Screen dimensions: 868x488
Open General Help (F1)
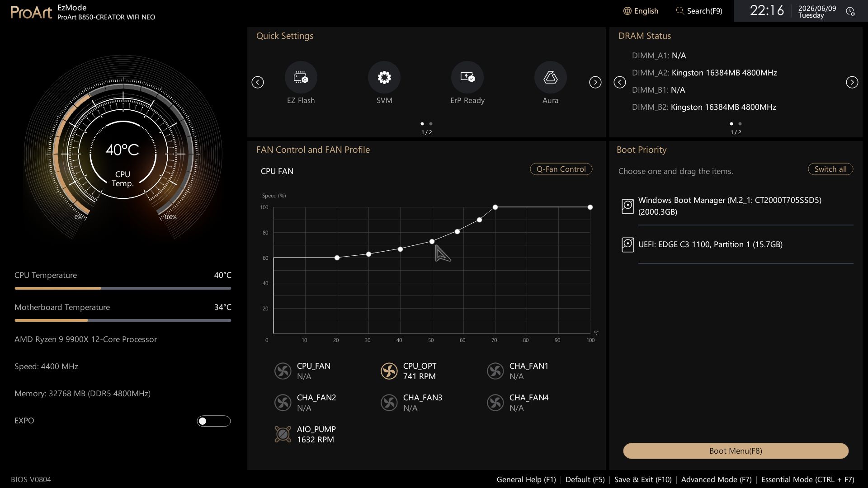[x=526, y=479]
